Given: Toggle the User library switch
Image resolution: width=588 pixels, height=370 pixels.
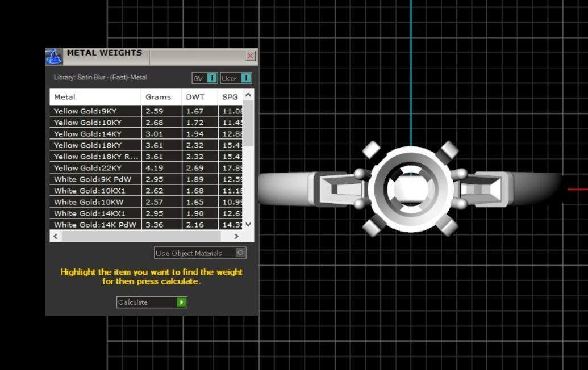Looking at the screenshot, I should click(x=236, y=78).
